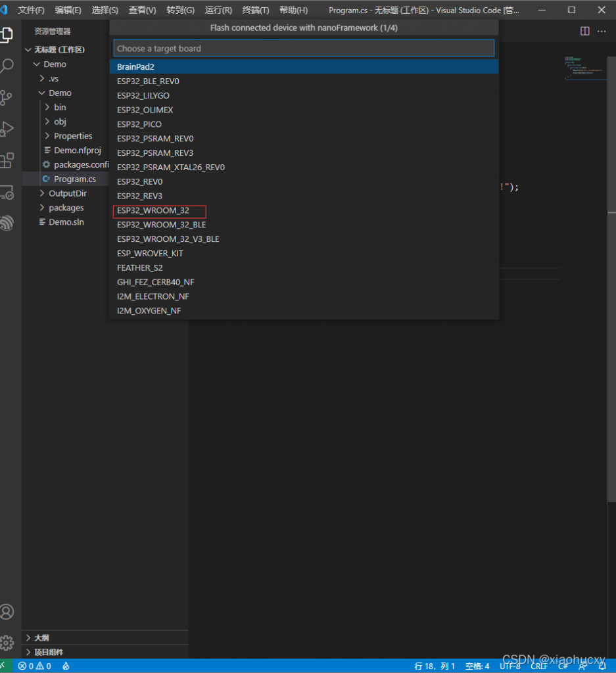This screenshot has width=616, height=673.
Task: Open the Source Control view
Action: pyautogui.click(x=7, y=97)
